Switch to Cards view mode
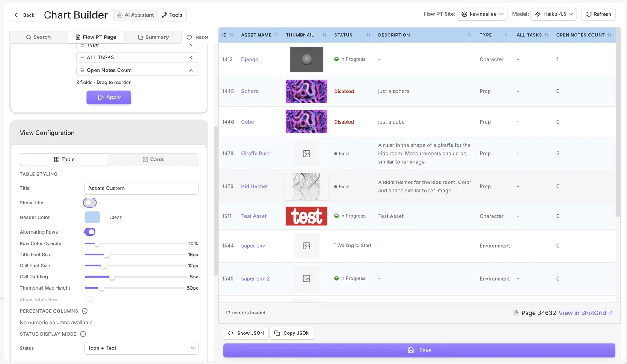The width and height of the screenshot is (627, 364). coord(153,160)
